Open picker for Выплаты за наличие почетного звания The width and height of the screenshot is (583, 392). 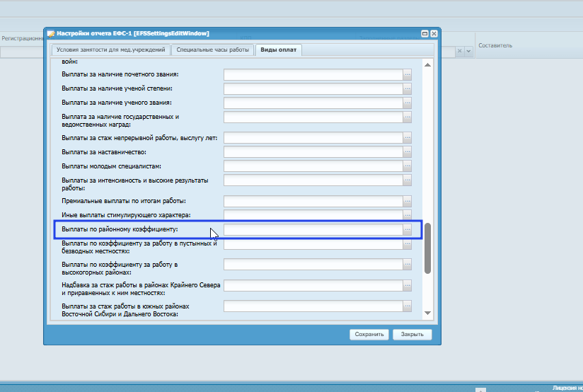408,74
